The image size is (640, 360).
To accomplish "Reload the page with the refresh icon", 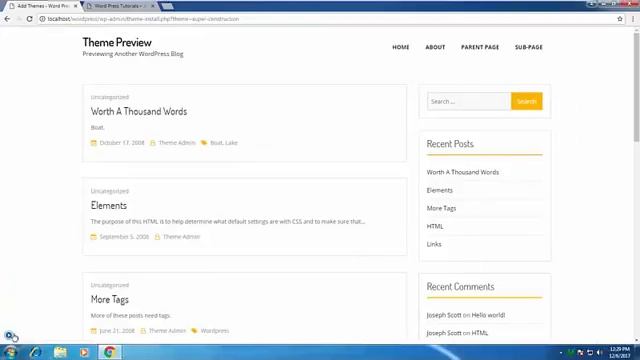I will tap(29, 19).
